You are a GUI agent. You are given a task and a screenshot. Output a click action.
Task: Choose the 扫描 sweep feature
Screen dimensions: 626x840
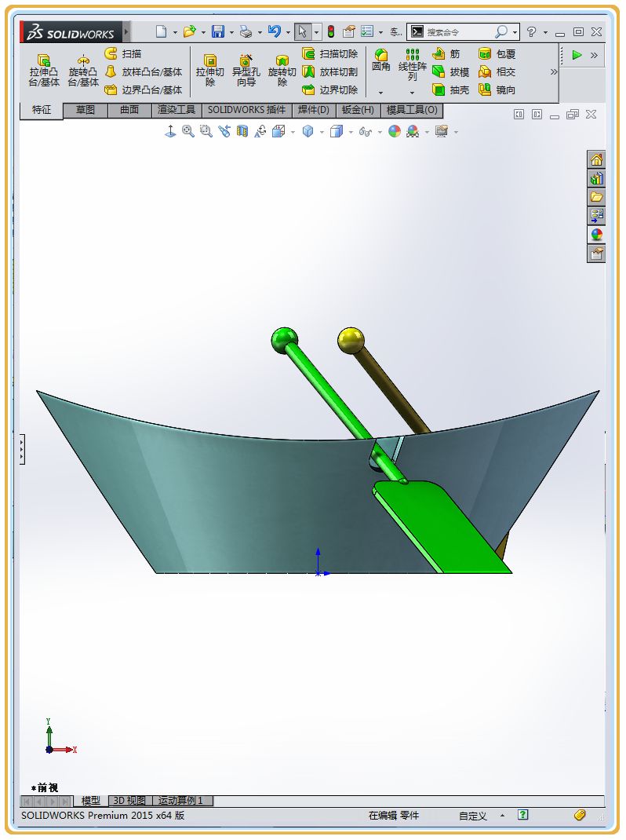[x=123, y=53]
